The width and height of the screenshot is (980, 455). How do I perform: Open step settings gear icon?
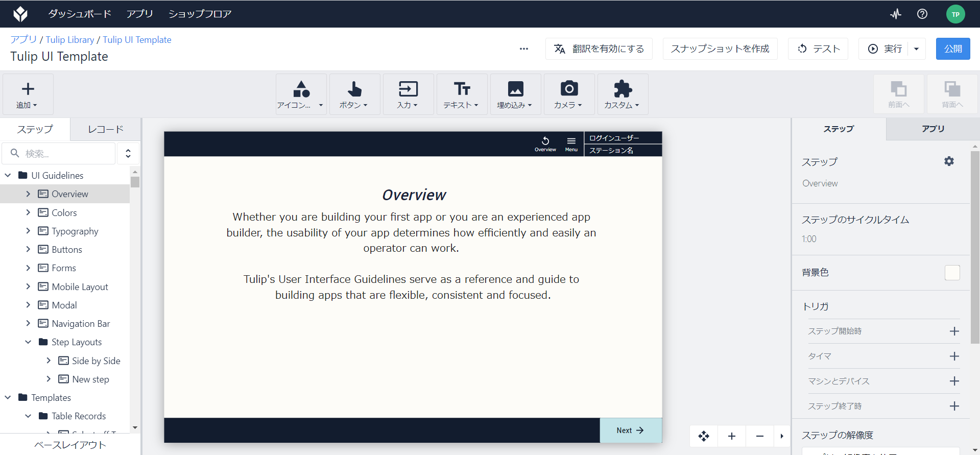[949, 161]
